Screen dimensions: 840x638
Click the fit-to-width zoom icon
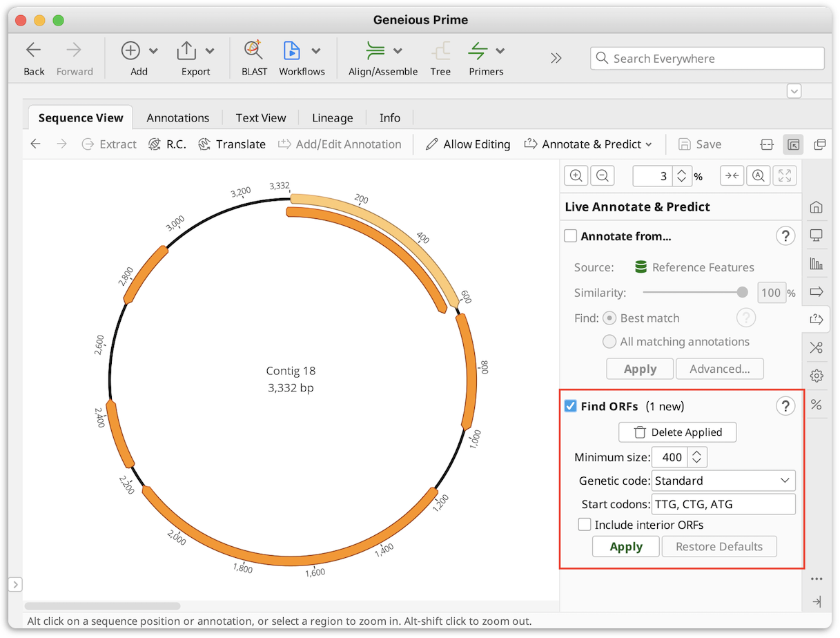point(732,176)
